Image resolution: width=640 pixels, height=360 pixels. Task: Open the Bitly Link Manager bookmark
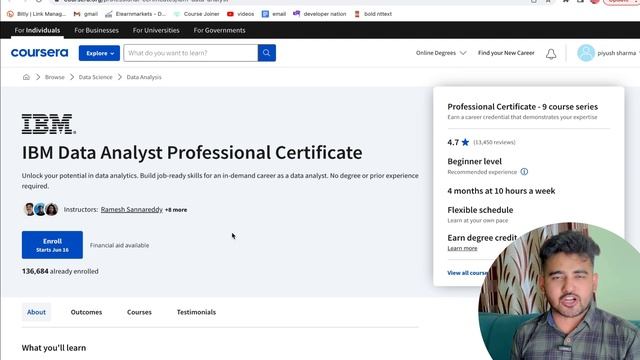[x=36, y=14]
